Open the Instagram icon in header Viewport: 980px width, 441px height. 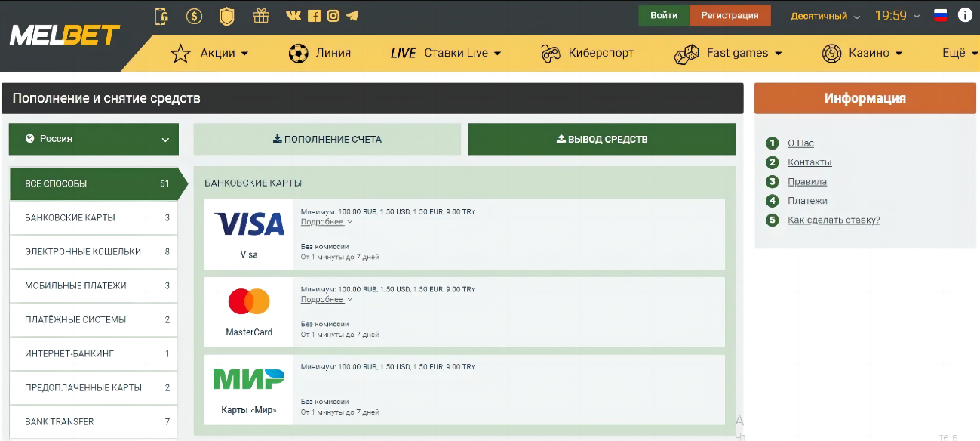coord(333,16)
